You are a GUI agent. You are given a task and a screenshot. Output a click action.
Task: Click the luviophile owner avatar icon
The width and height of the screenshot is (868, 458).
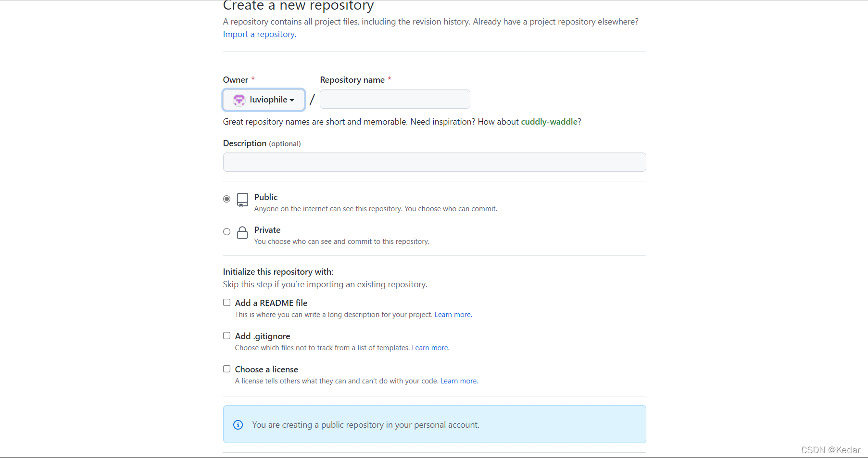click(x=239, y=100)
